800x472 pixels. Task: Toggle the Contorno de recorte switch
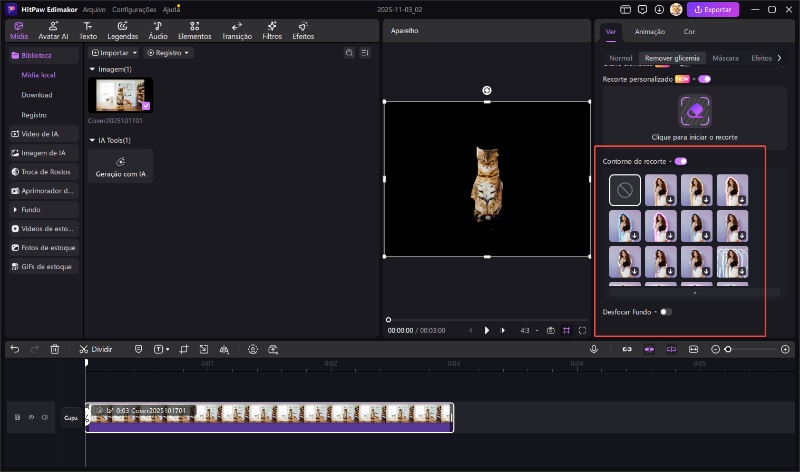(681, 161)
